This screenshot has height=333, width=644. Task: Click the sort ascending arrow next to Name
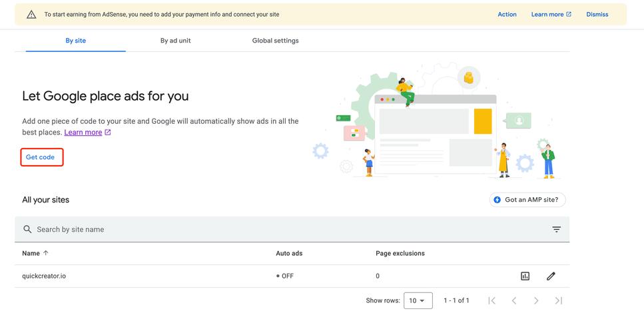45,253
